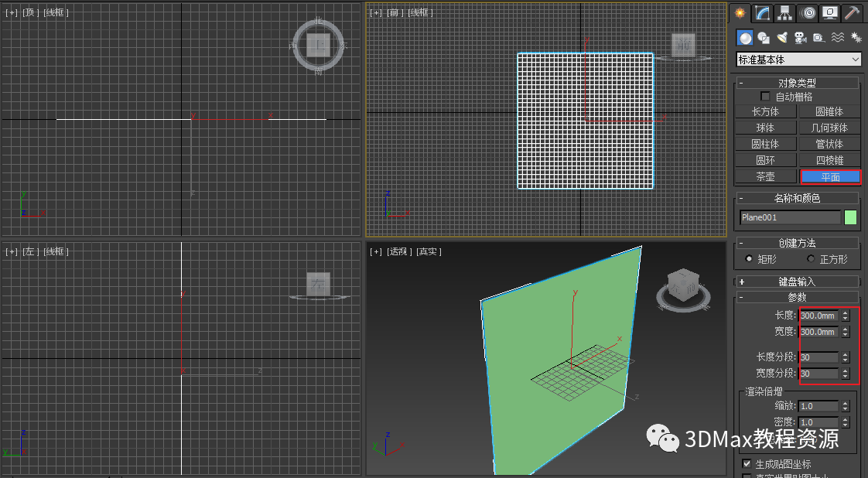Collapse the 对象类型 rollout
This screenshot has height=478, width=868.
point(797,83)
